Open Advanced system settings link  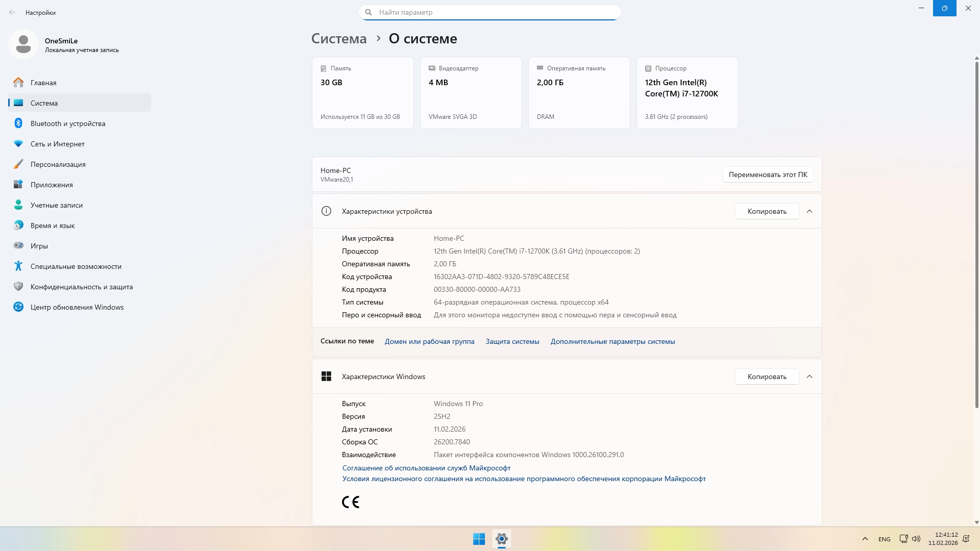[612, 341]
